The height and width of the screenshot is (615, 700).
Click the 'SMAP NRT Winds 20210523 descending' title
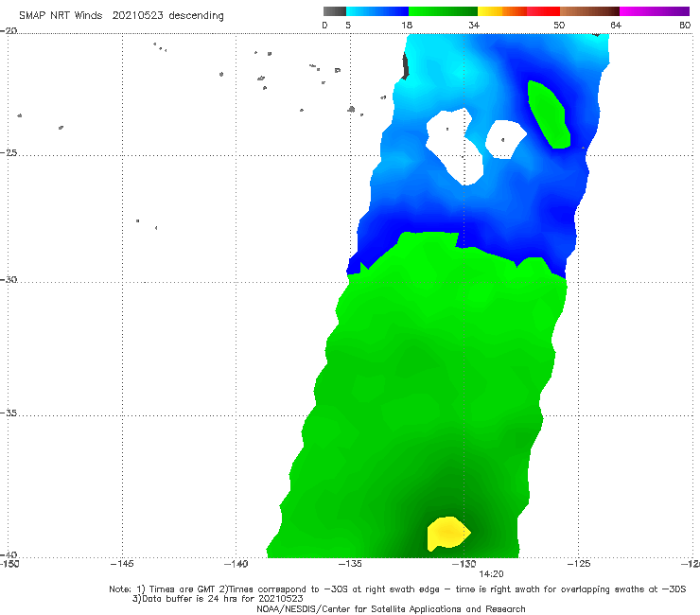click(x=121, y=16)
